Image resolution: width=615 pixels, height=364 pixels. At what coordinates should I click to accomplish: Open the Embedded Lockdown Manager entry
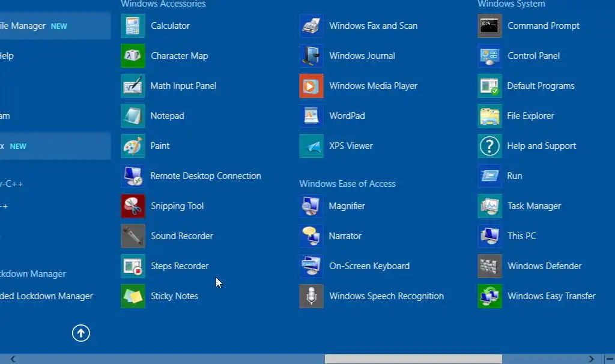[47, 296]
